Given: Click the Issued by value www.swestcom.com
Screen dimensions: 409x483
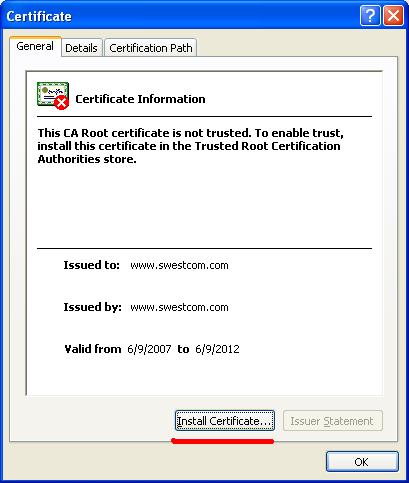Looking at the screenshot, I should 179,307.
